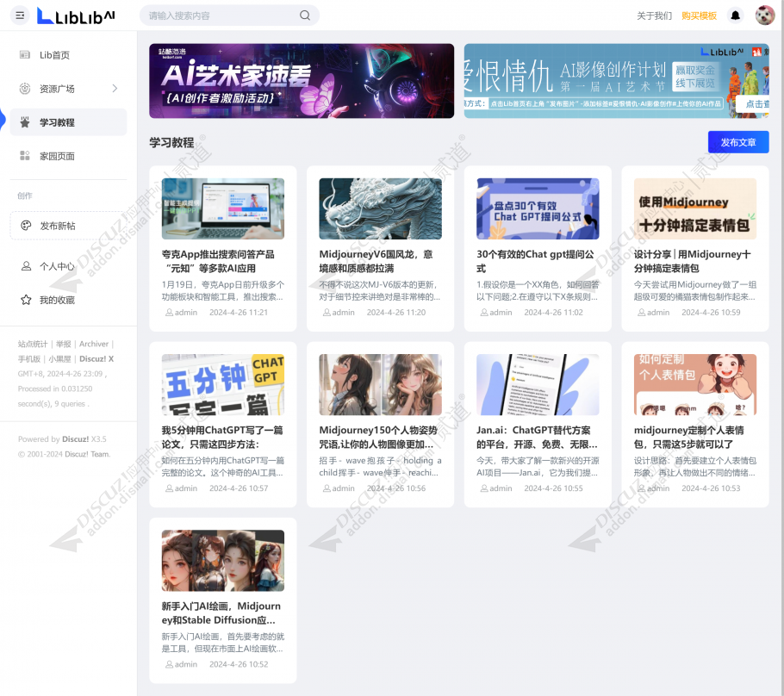The image size is (784, 696).
Task: Open the 购买模板 link
Action: tap(699, 16)
